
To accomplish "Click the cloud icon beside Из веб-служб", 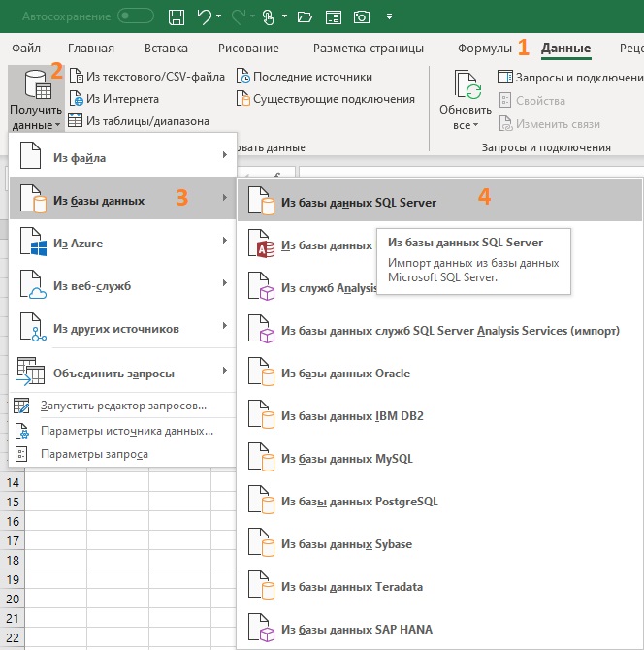I will pyautogui.click(x=38, y=293).
